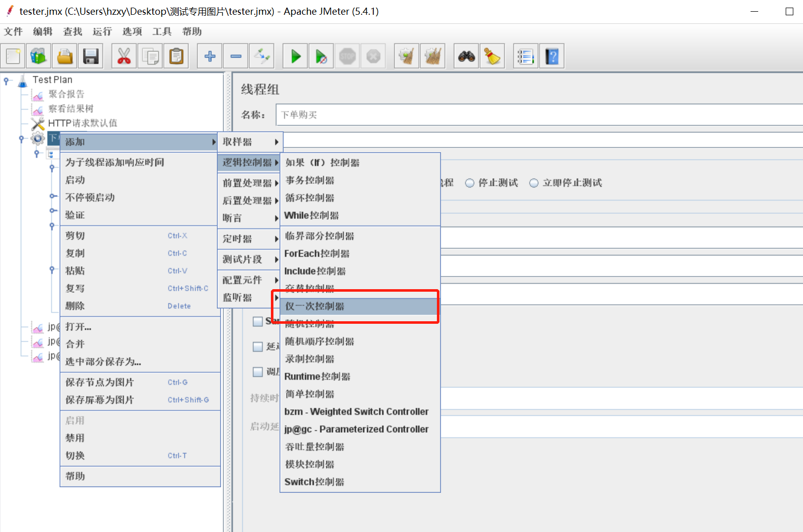Choose Switch控制器 menu item
Viewport: 803px width, 532px height.
(360, 482)
